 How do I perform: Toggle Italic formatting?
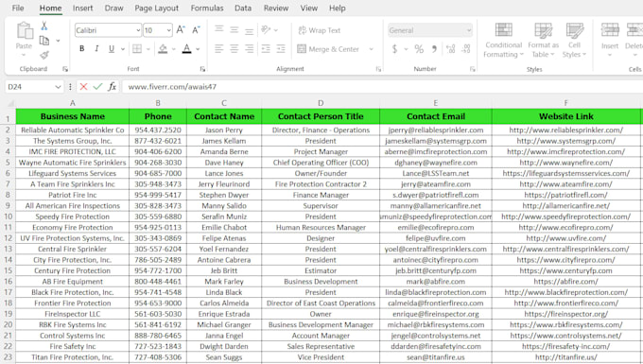(x=96, y=49)
